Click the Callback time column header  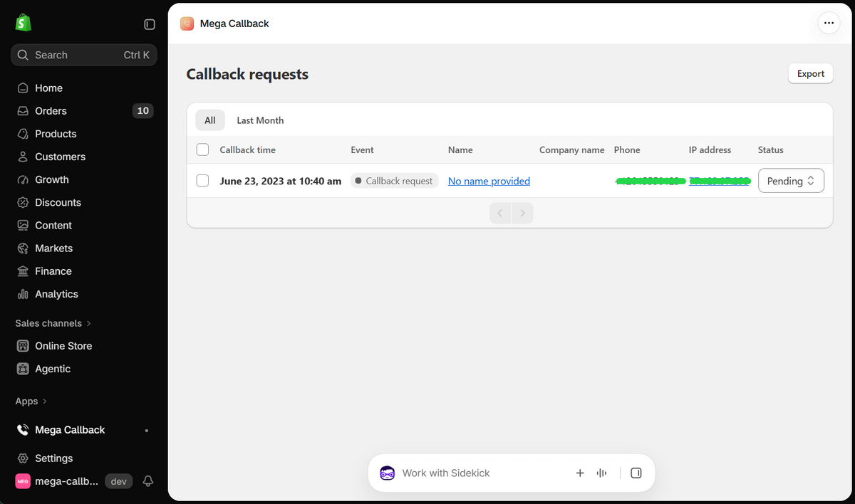click(x=247, y=149)
